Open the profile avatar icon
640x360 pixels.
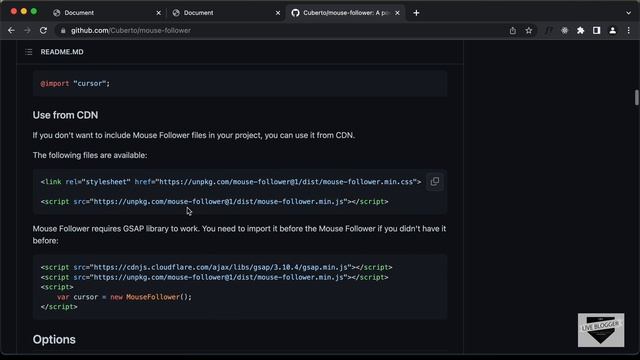click(613, 31)
